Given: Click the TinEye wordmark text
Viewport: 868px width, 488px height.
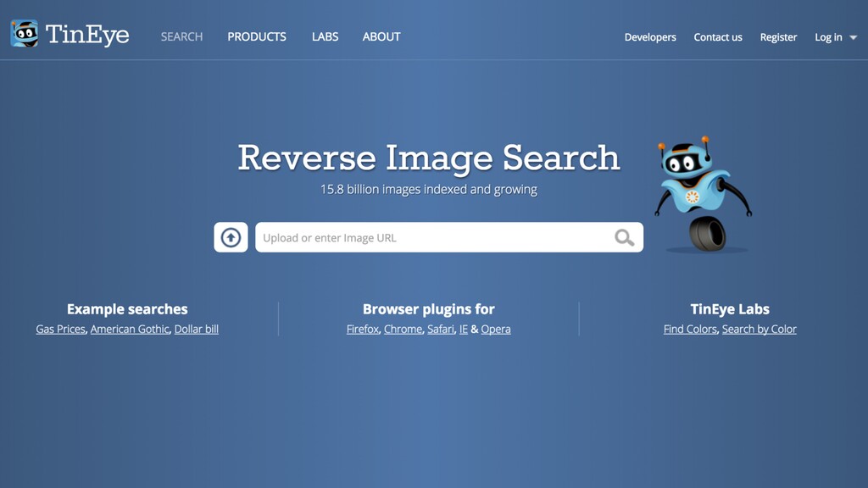Looking at the screenshot, I should 87,35.
